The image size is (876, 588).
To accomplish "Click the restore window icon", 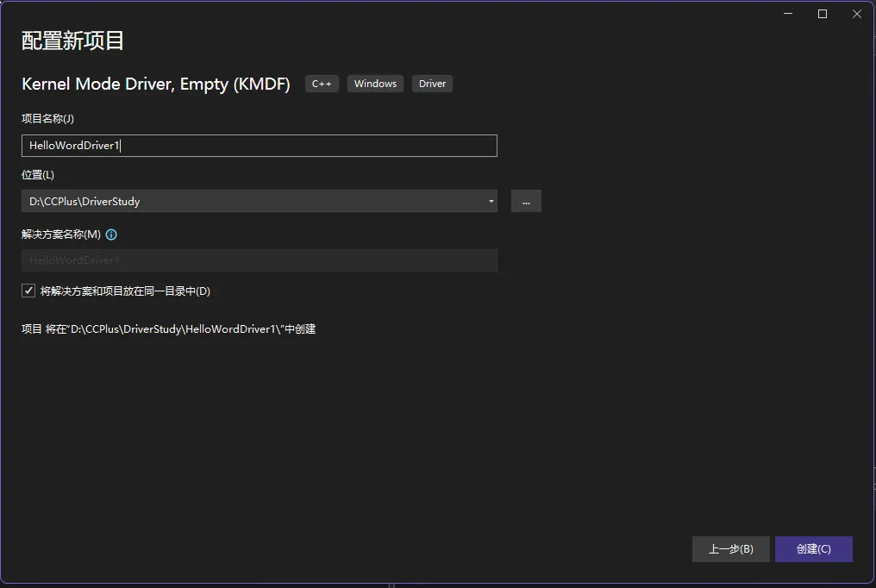I will tap(822, 14).
